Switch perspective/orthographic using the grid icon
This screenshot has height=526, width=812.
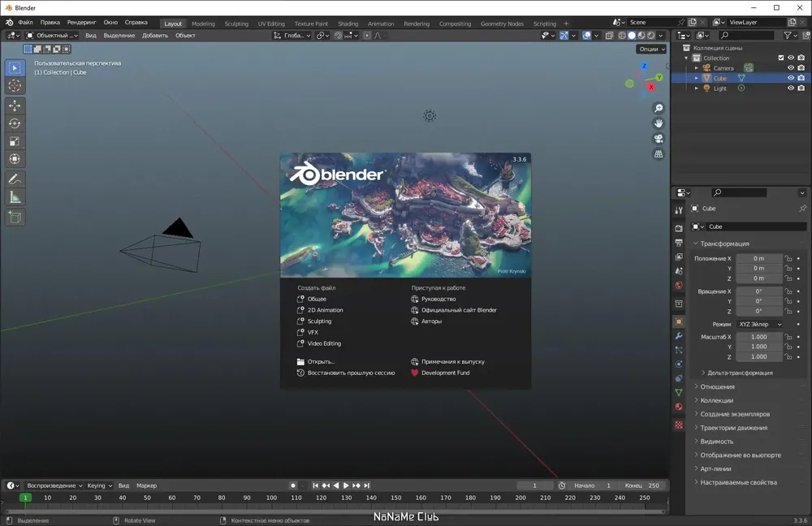659,153
